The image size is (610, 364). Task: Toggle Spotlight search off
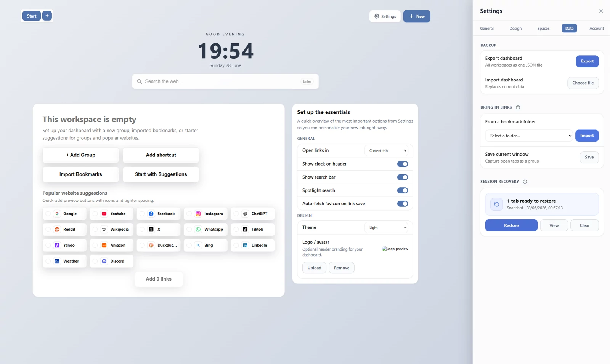[x=403, y=190]
